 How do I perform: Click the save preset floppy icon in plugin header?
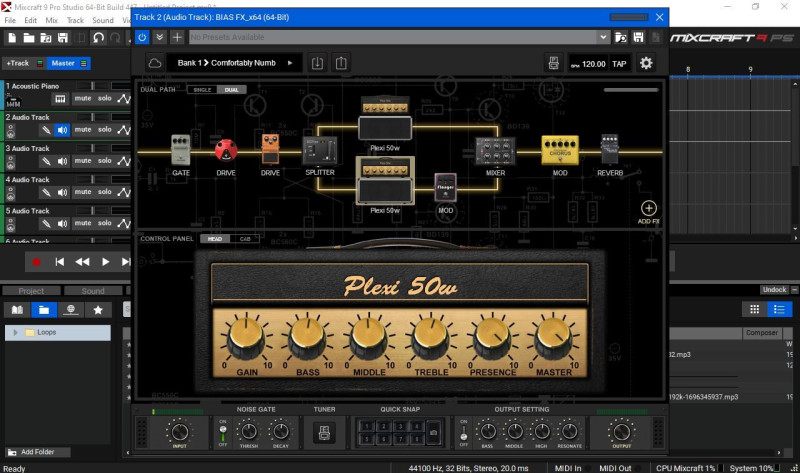(638, 37)
